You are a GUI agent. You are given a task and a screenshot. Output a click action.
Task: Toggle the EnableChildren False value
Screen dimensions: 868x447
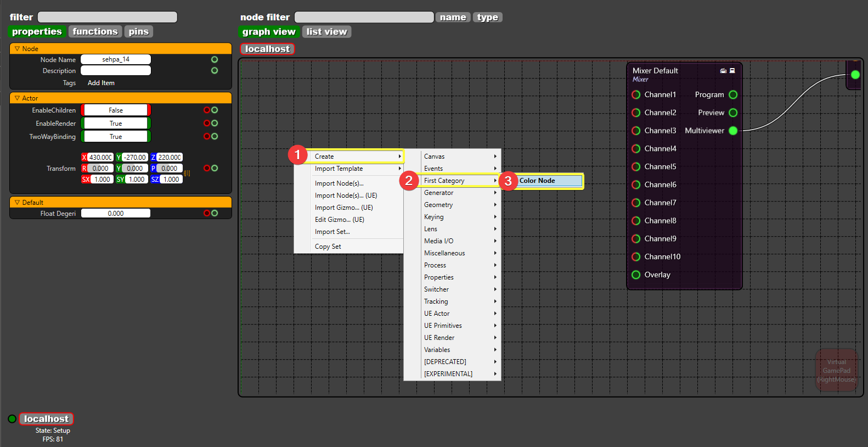pyautogui.click(x=116, y=110)
